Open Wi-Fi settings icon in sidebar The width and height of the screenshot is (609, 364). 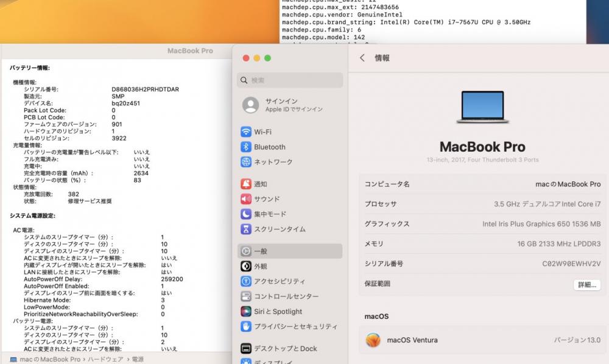click(246, 132)
